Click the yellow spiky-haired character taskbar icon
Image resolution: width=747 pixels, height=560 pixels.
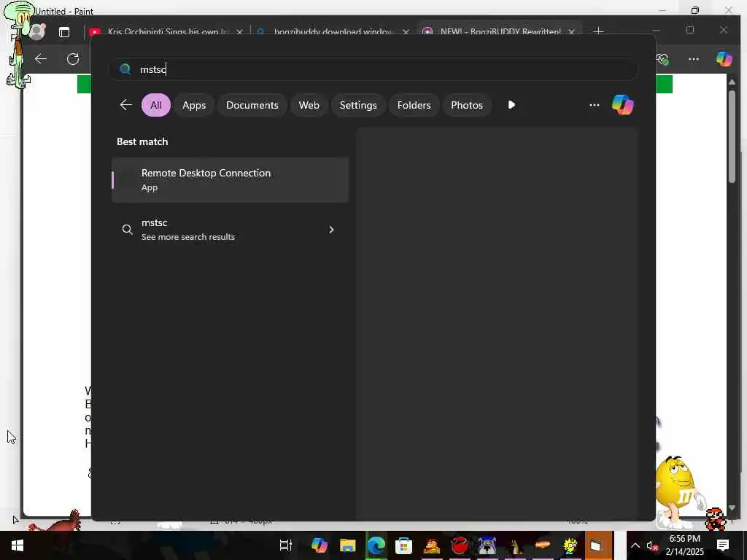click(570, 545)
